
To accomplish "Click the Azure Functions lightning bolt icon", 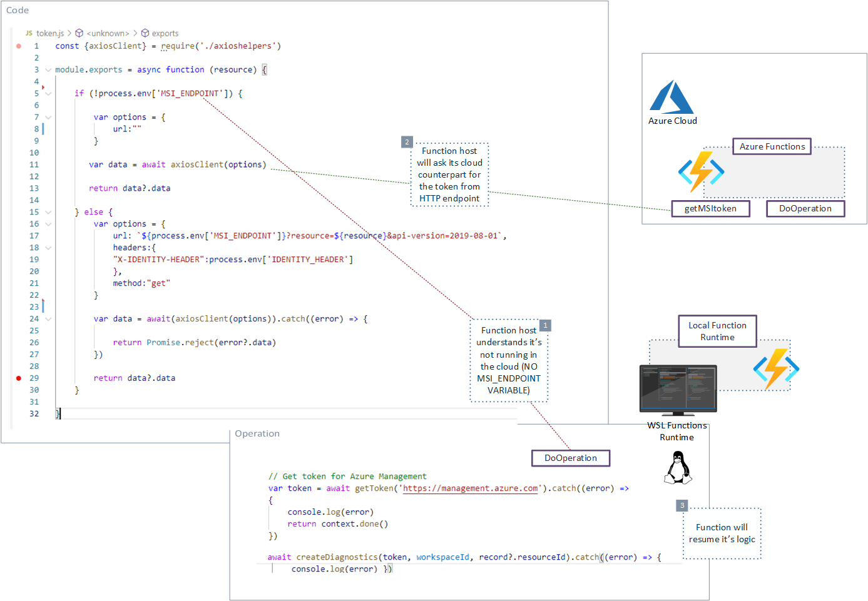I will tap(701, 171).
